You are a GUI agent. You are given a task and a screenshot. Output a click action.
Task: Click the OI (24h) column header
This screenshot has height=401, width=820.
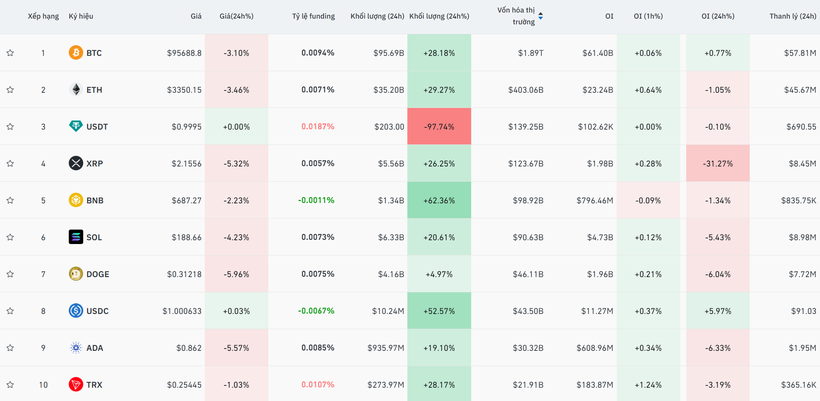pyautogui.click(x=718, y=17)
